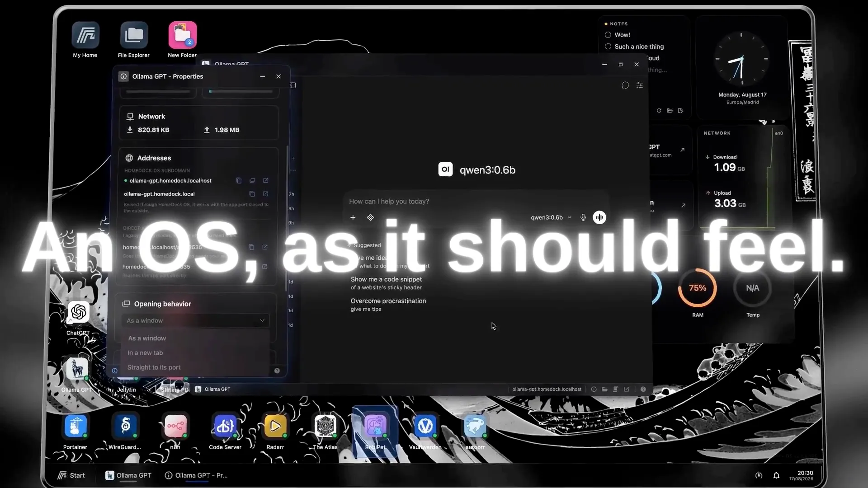Start voice mode with the waveform button

[x=599, y=217]
